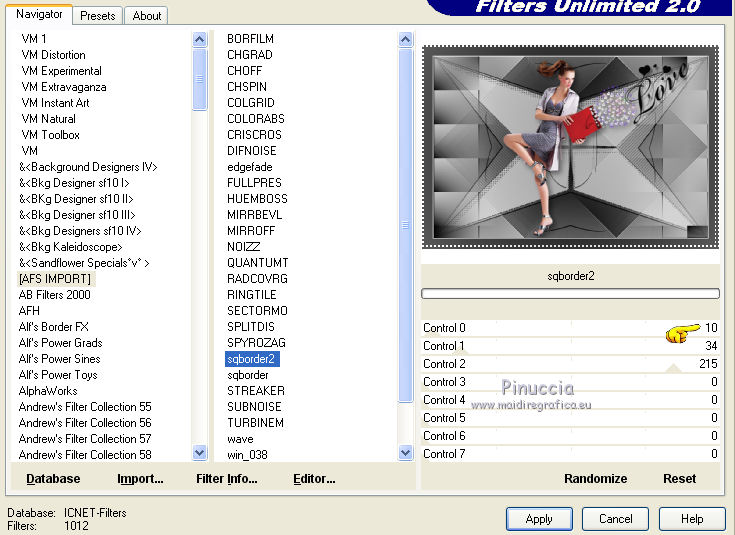Open the About tab
The image size is (735, 535).
point(147,15)
